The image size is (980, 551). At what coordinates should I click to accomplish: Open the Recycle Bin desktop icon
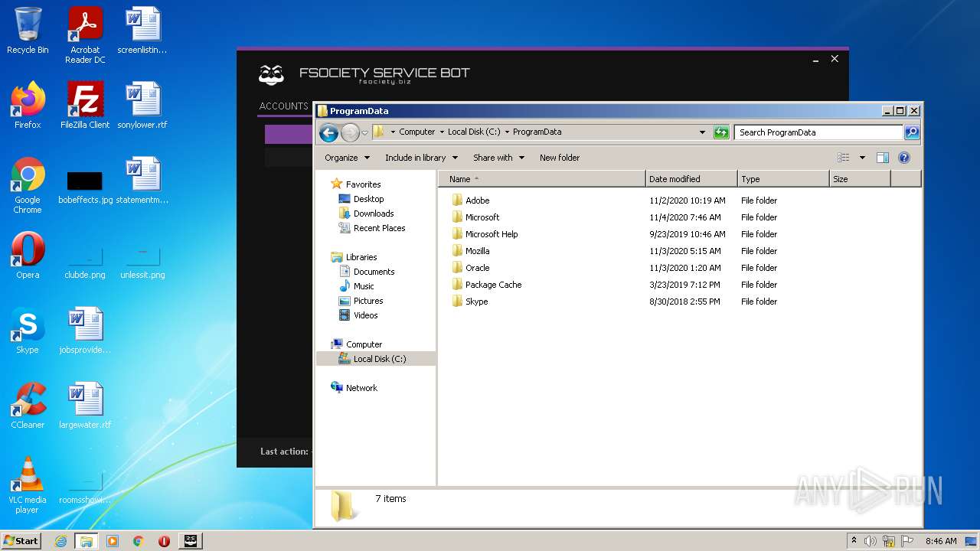click(x=28, y=31)
